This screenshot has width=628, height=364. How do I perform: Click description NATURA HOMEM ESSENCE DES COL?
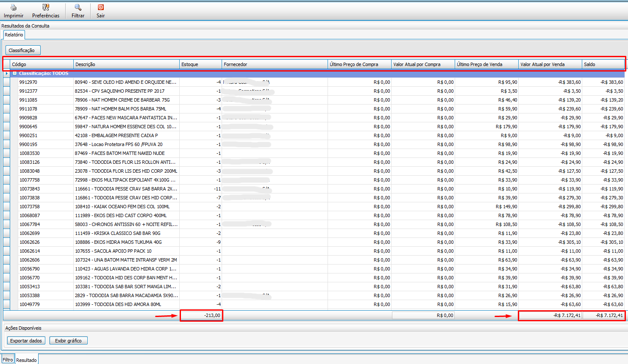pyautogui.click(x=126, y=127)
